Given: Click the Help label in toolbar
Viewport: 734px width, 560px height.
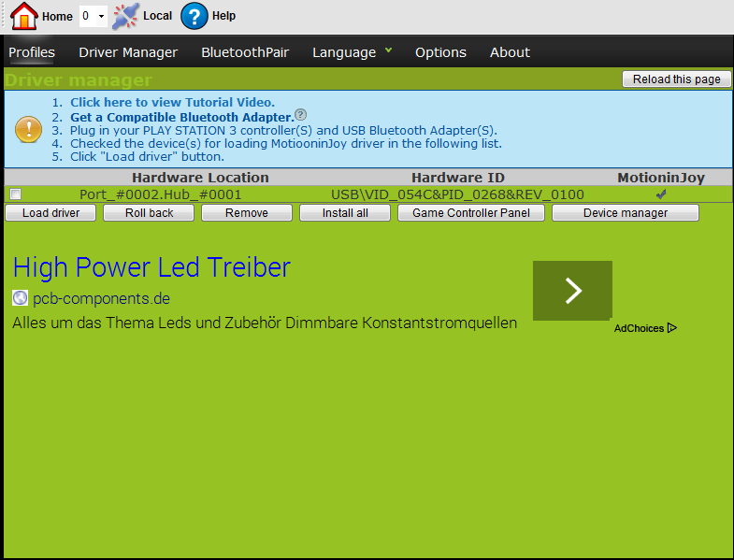Looking at the screenshot, I should 223,16.
